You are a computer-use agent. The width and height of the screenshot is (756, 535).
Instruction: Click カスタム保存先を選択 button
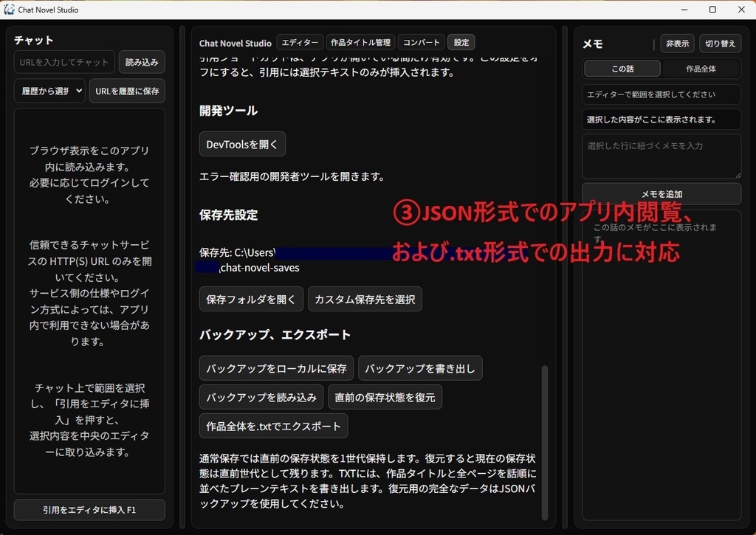tap(365, 300)
